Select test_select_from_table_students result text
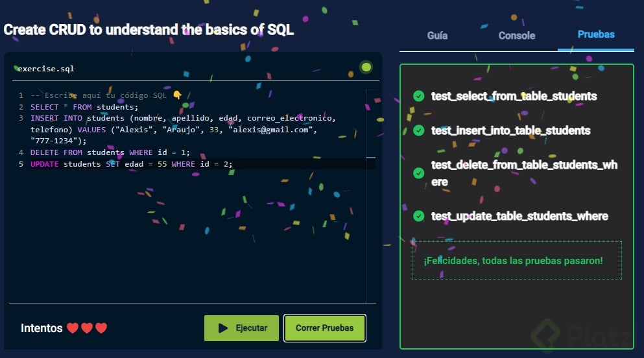The width and height of the screenshot is (644, 358). (x=514, y=96)
